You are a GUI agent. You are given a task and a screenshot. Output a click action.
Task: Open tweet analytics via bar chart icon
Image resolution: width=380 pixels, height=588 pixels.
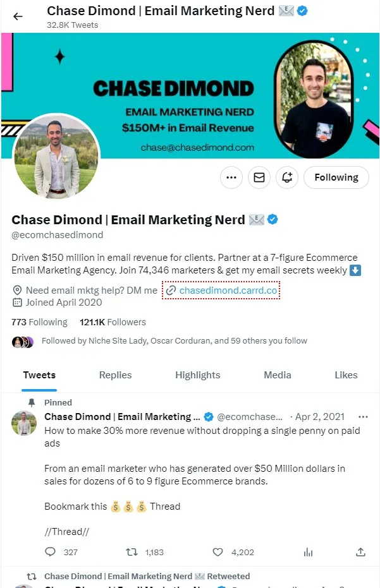coord(308,551)
